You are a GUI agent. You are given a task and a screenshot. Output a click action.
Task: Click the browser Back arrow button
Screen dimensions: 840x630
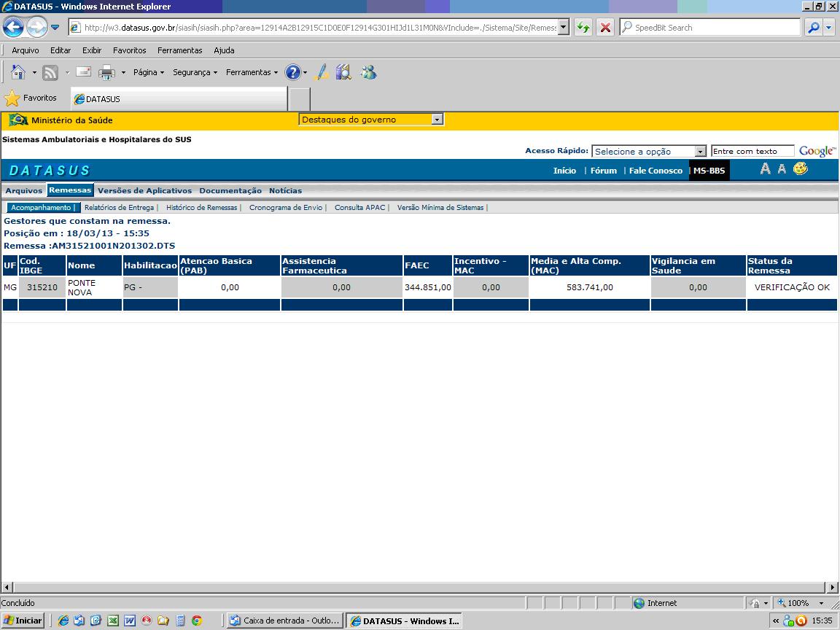[13, 27]
